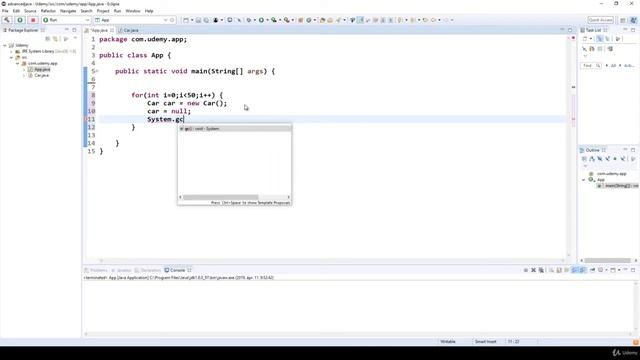
Task: Click the Problems tab
Action: [96, 270]
